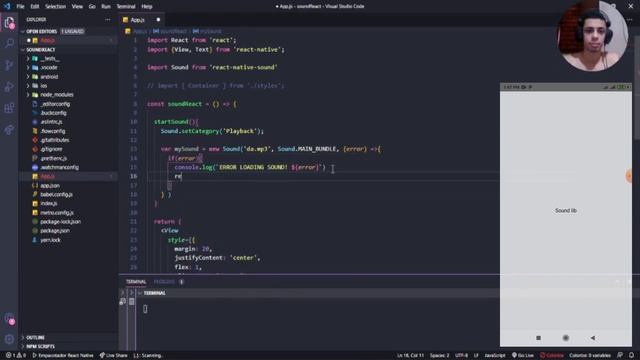The width and height of the screenshot is (640, 360).
Task: Open the Selection menu
Action: pos(55,7)
